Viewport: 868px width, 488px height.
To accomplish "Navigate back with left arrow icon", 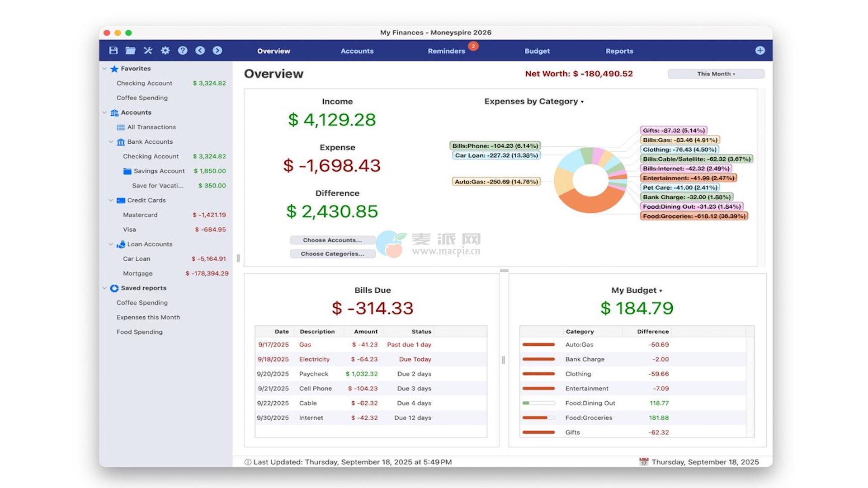I will click(200, 51).
